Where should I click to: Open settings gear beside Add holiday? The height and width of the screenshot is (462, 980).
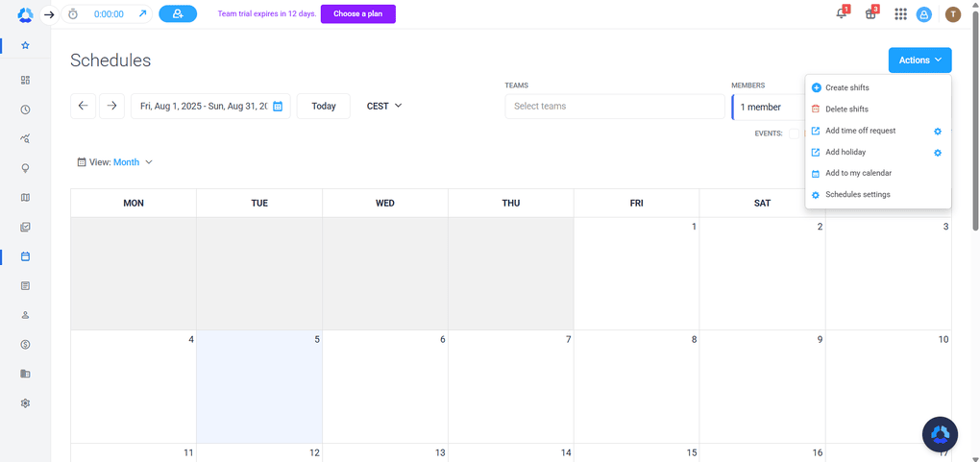938,153
